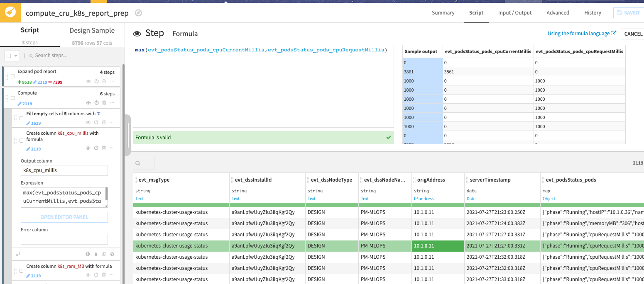Click the Dataiku prepare recipe broom icon
Image resolution: width=644 pixels, height=284 pixels.
tap(10, 12)
